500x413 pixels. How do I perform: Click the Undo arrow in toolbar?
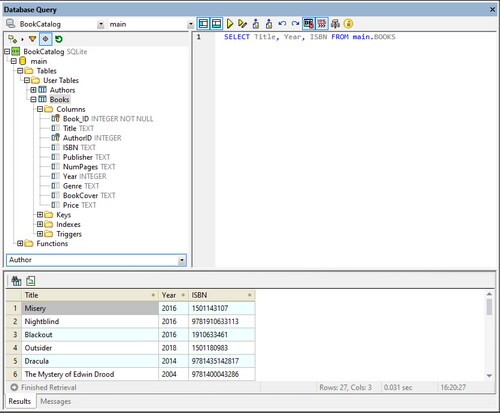tap(282, 24)
